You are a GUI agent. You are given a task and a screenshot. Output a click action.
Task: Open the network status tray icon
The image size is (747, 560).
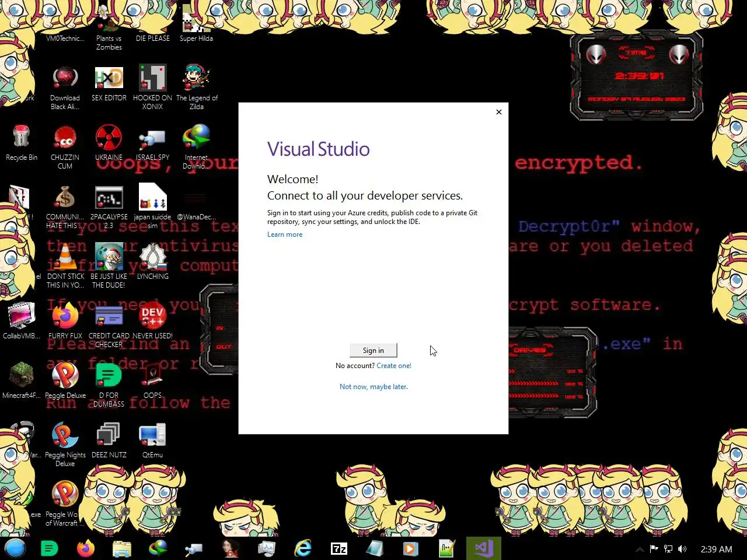click(x=668, y=549)
